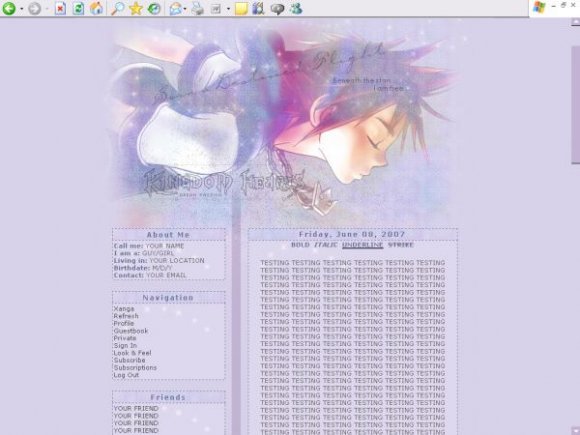580x435 pixels.
Task: Open the Subscriptions link
Action: [135, 368]
